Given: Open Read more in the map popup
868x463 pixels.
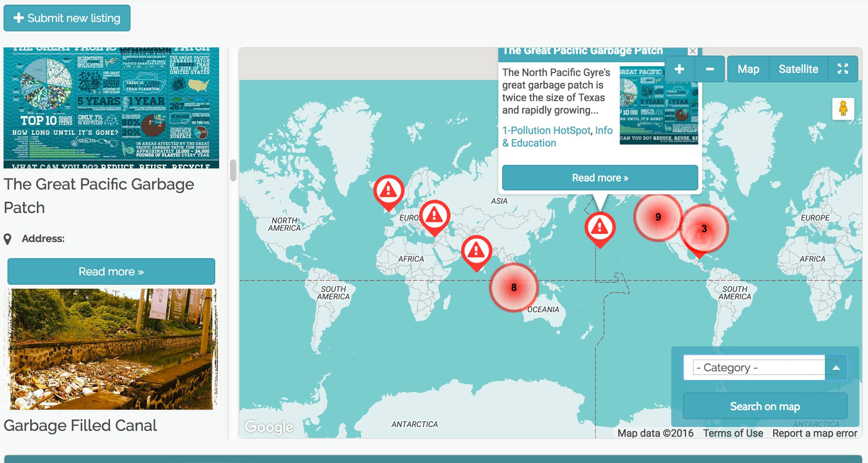Looking at the screenshot, I should click(600, 177).
